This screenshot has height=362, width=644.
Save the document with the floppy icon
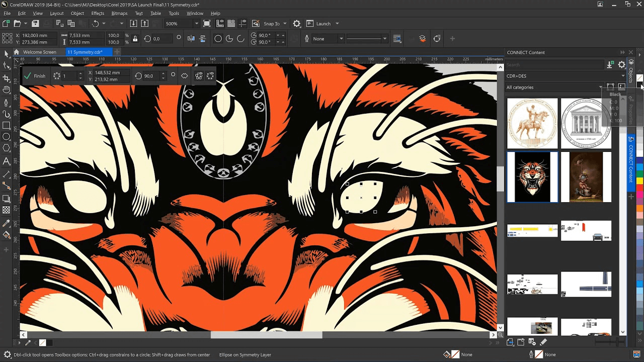[x=35, y=24]
